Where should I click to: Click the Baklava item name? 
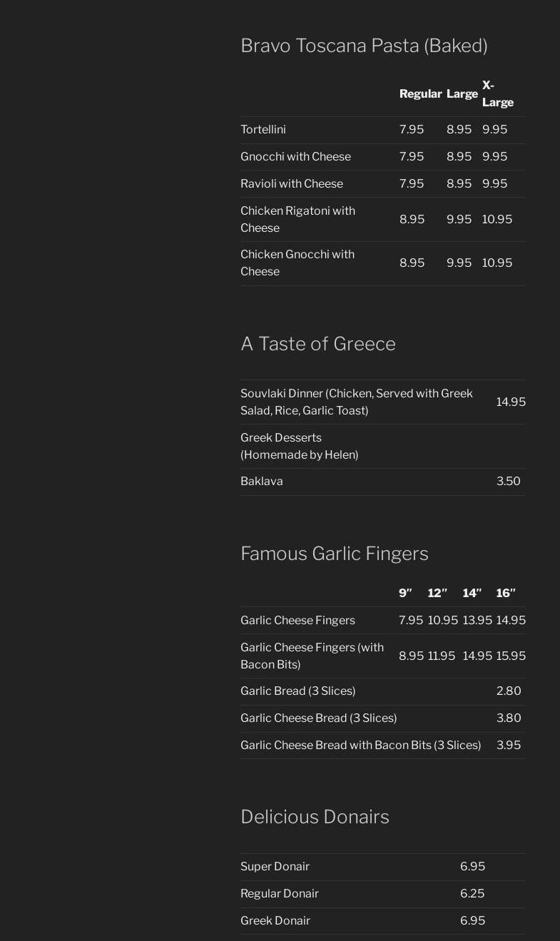(262, 482)
